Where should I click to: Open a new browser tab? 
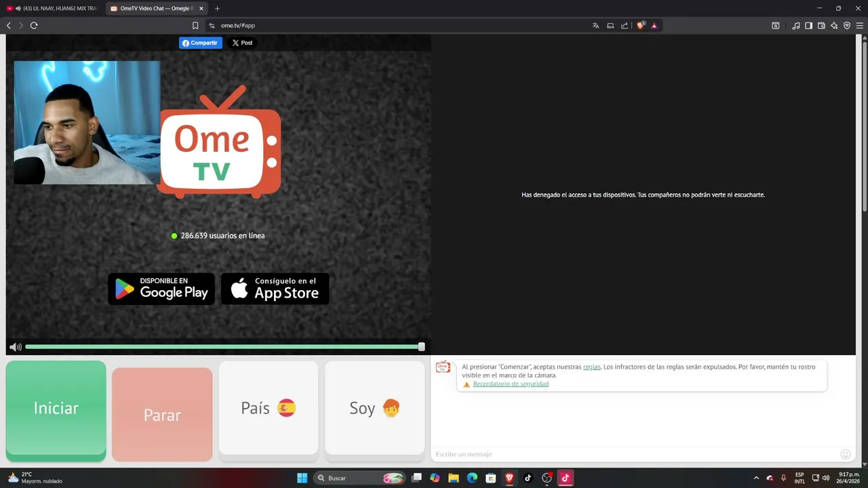coord(217,8)
